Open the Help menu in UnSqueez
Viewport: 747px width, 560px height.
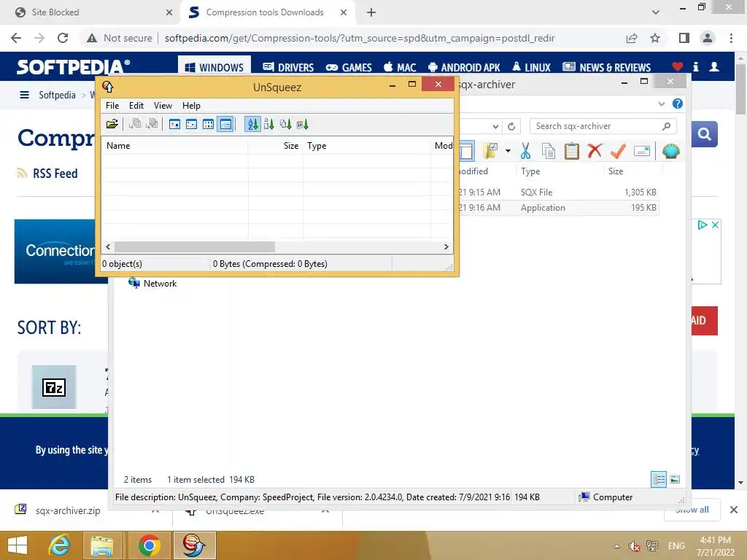point(192,106)
